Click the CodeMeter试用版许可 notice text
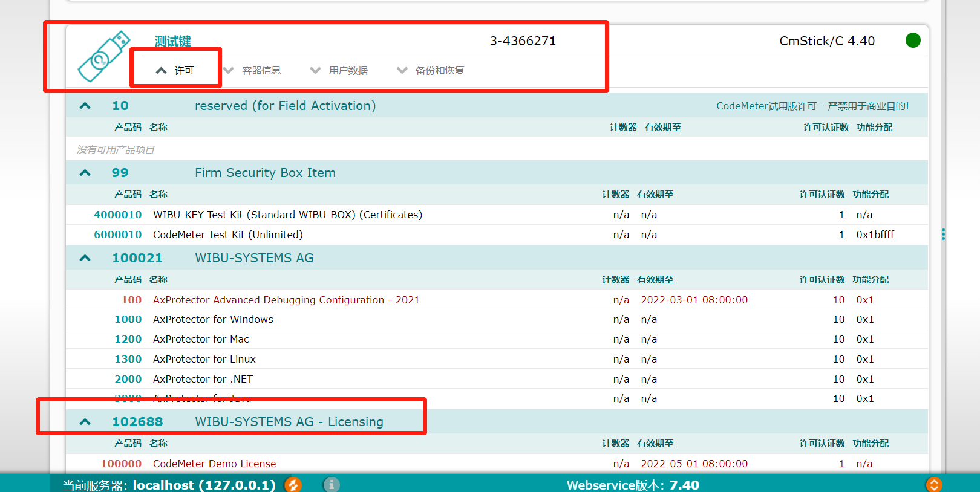The width and height of the screenshot is (980, 492). (x=812, y=106)
